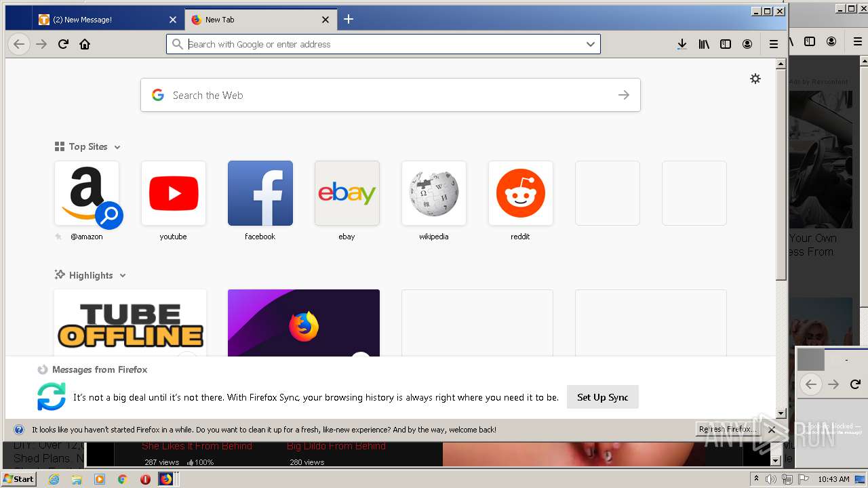Click the Set Up Sync button

point(603,397)
